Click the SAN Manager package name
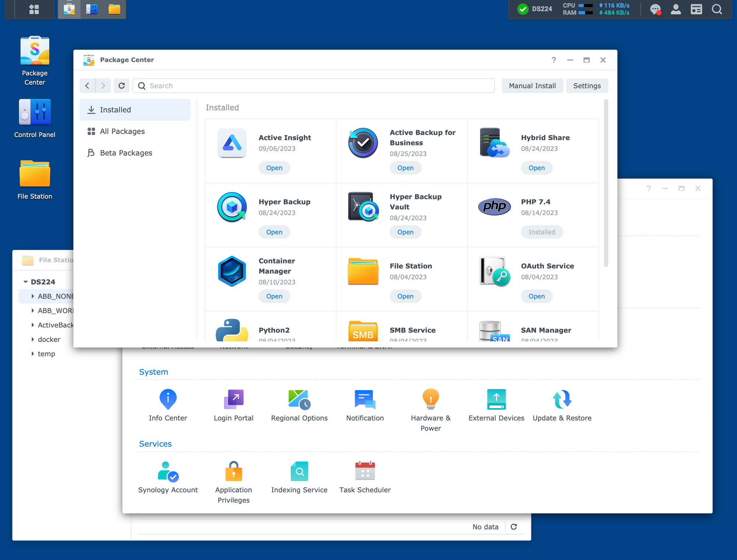The image size is (737, 560). (x=546, y=330)
